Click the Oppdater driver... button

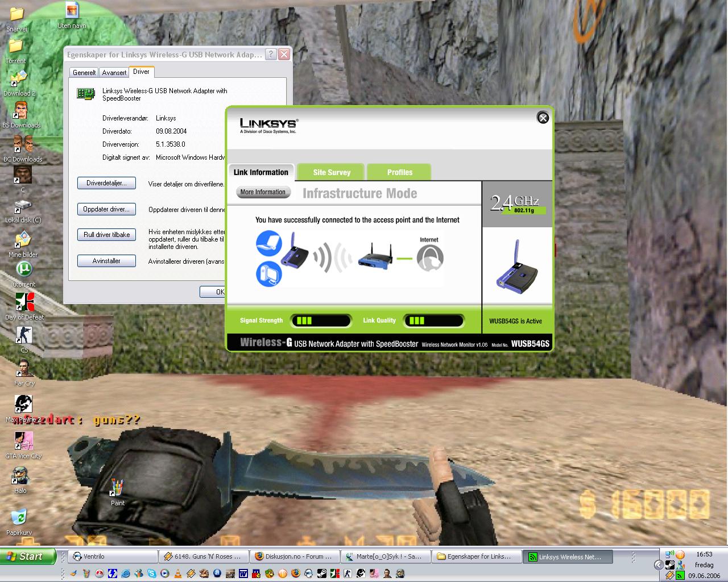click(106, 209)
